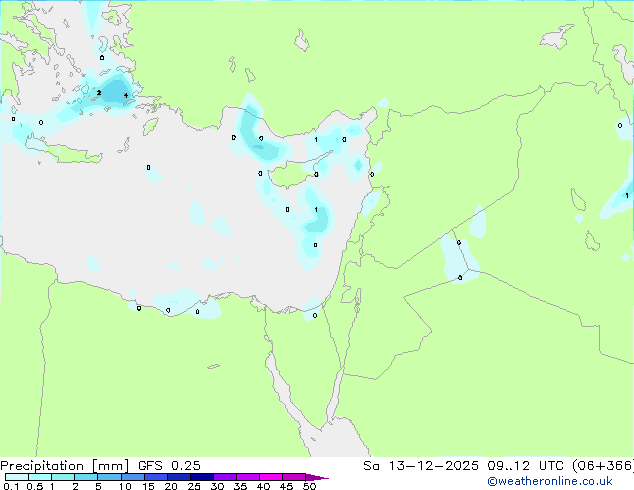Click the 'Sa 13-12-2025' date text
The width and height of the screenshot is (634, 490).
coord(421,466)
